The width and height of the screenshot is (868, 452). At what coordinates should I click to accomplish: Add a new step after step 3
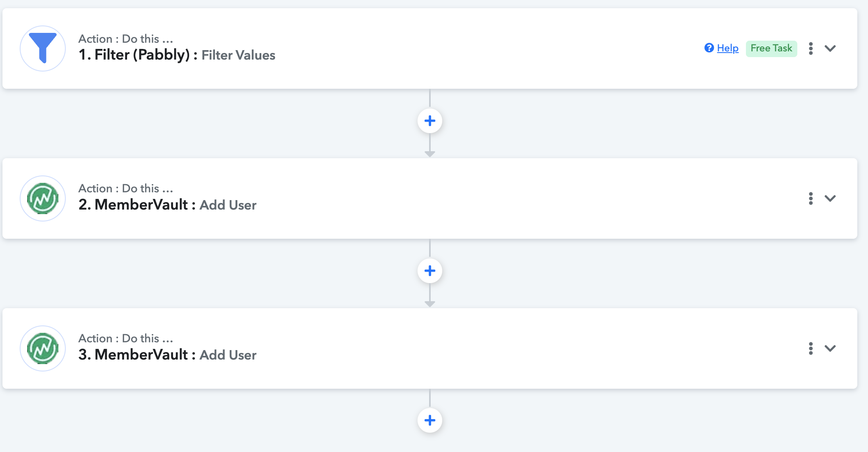(430, 420)
